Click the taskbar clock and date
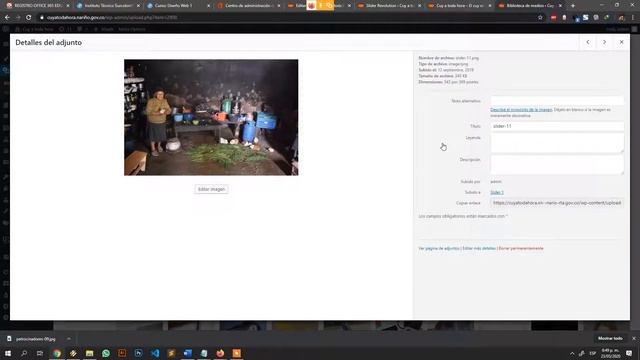The image size is (640, 360). pos(611,353)
